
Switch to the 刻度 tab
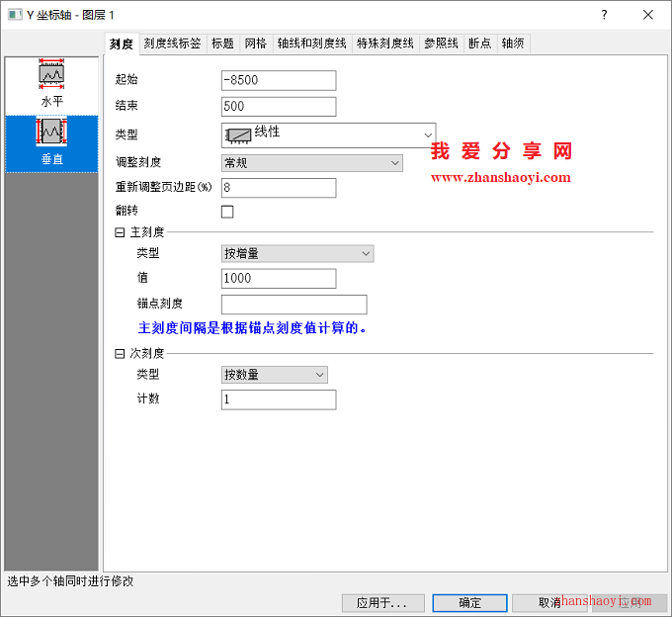122,44
